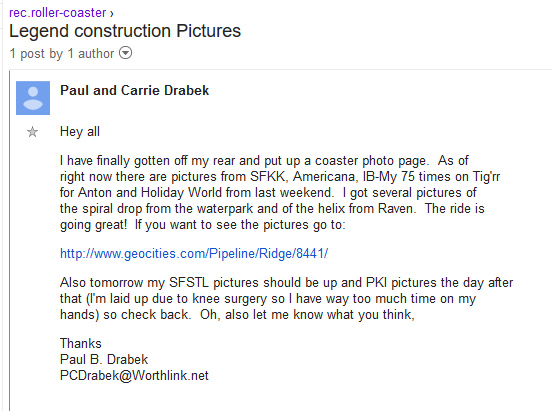Click the paragraph about SFSTL pictures
The height and width of the screenshot is (411, 552).
tap(286, 299)
